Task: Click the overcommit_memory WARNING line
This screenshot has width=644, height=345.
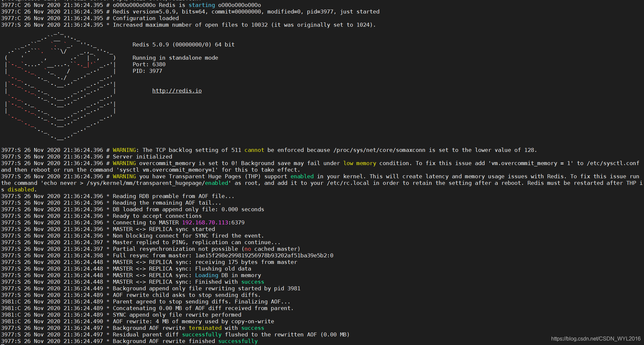Action: (x=320, y=166)
